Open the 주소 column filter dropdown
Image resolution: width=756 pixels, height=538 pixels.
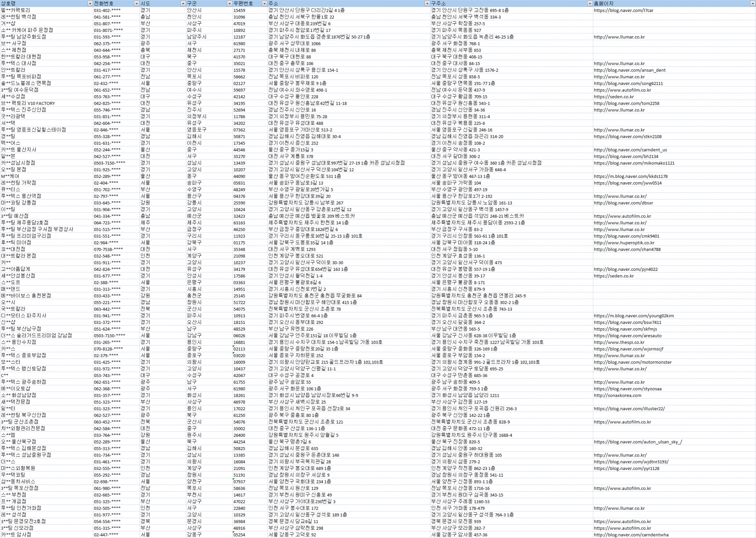(427, 4)
